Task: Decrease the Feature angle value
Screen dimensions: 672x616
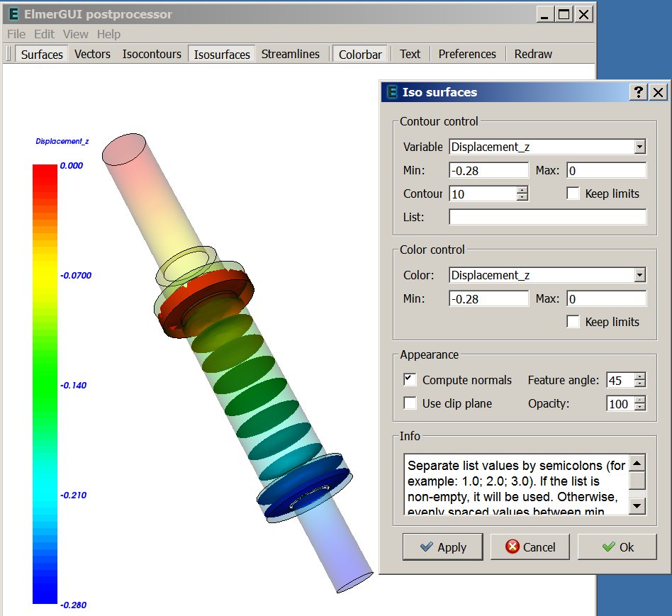Action: 640,384
